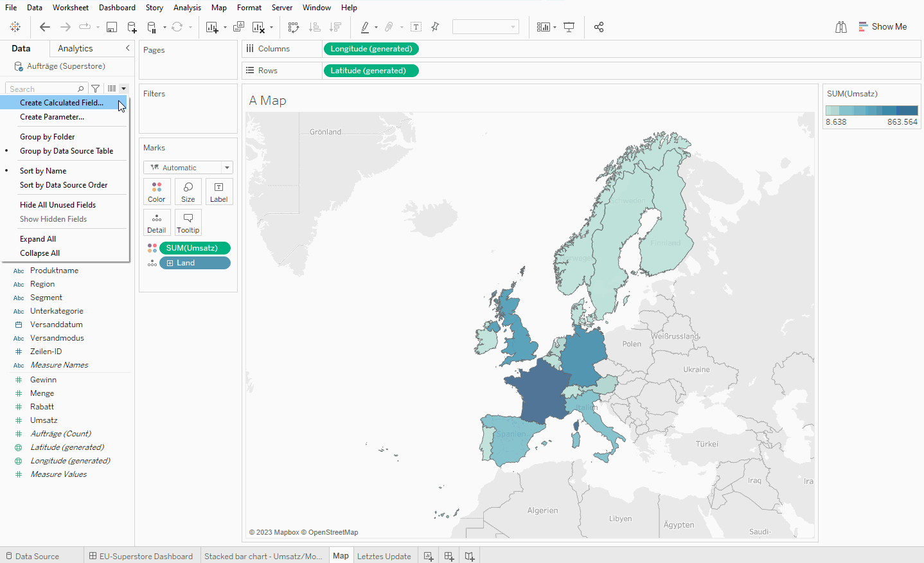Open the Data pane view options dropdown arrow
This screenshot has height=563, width=924.
pos(124,89)
